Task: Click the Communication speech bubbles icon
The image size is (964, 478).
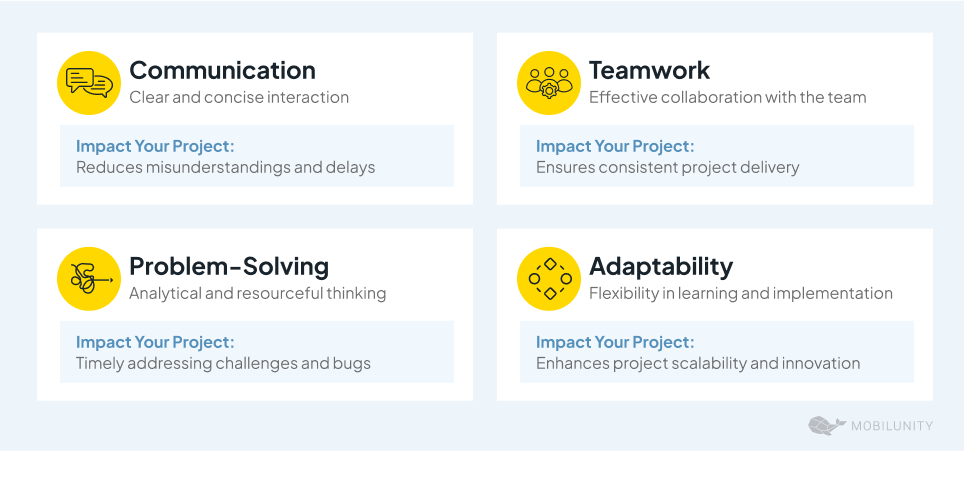Action: point(89,83)
